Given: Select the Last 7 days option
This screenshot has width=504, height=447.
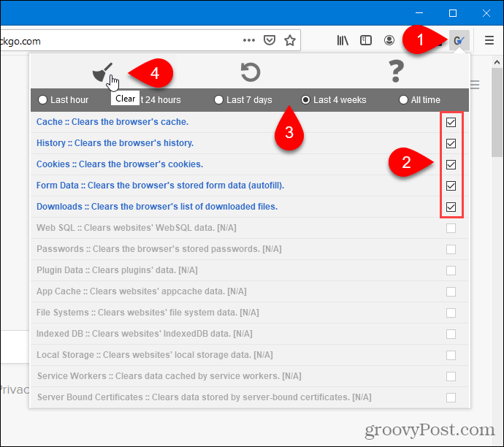Looking at the screenshot, I should [x=218, y=99].
